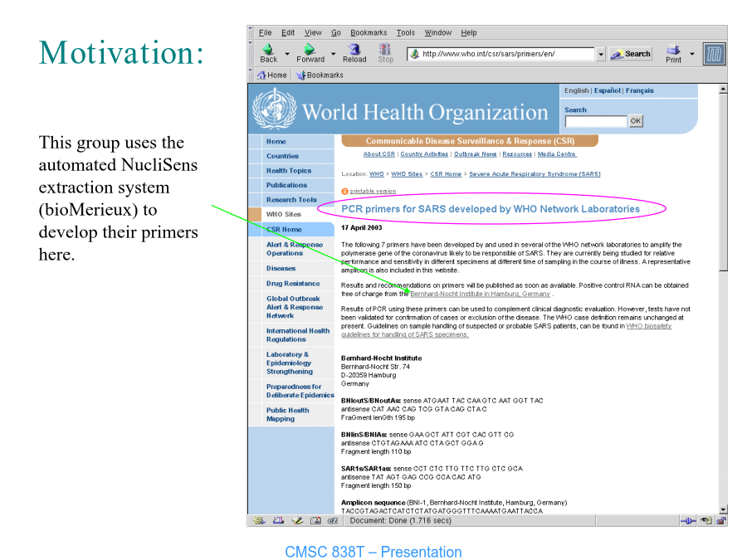This screenshot has width=747, height=560.
Task: Select Countries in the left sidebar
Action: 282,156
